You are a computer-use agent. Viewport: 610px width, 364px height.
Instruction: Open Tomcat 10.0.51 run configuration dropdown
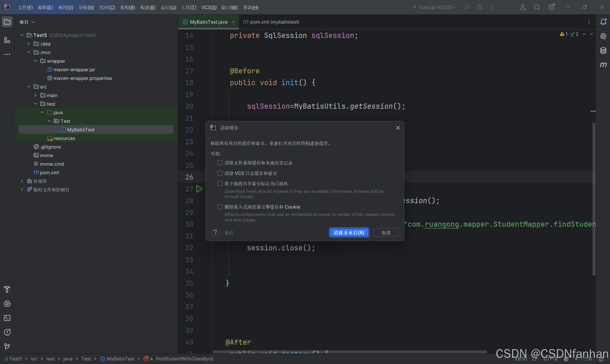(435, 7)
